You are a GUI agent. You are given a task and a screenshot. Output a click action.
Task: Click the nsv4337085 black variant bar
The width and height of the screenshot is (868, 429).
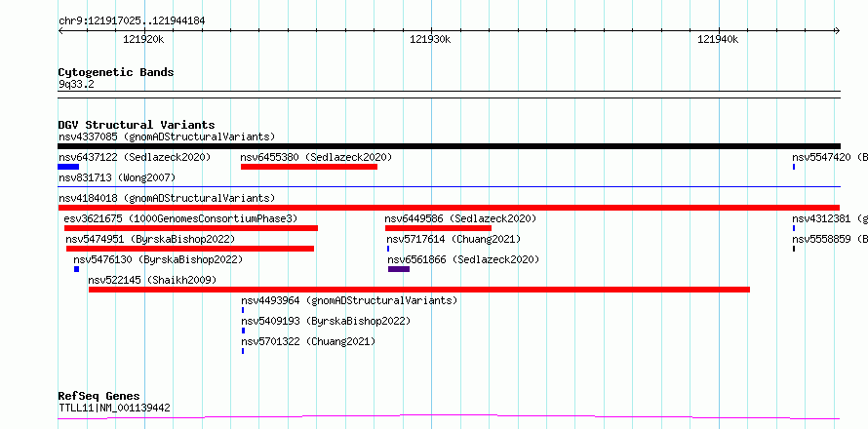449,146
